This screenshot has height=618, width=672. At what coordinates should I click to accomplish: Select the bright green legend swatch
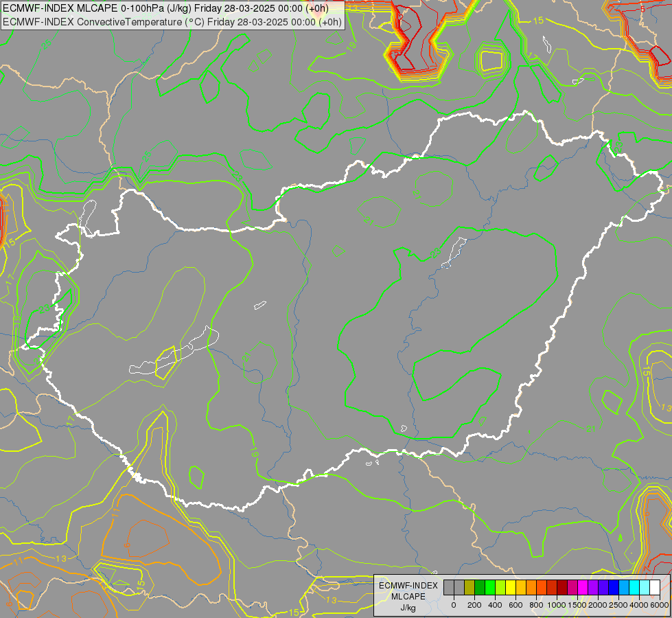tap(490, 588)
